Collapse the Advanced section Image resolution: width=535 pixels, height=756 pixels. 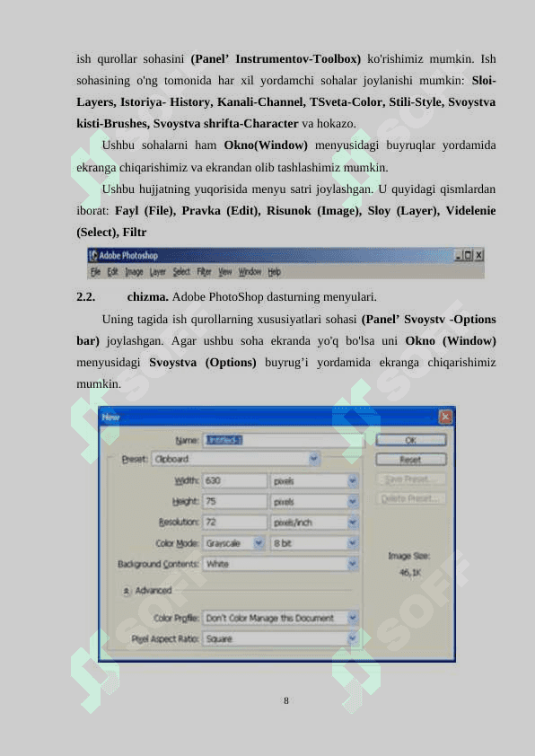coord(127,591)
